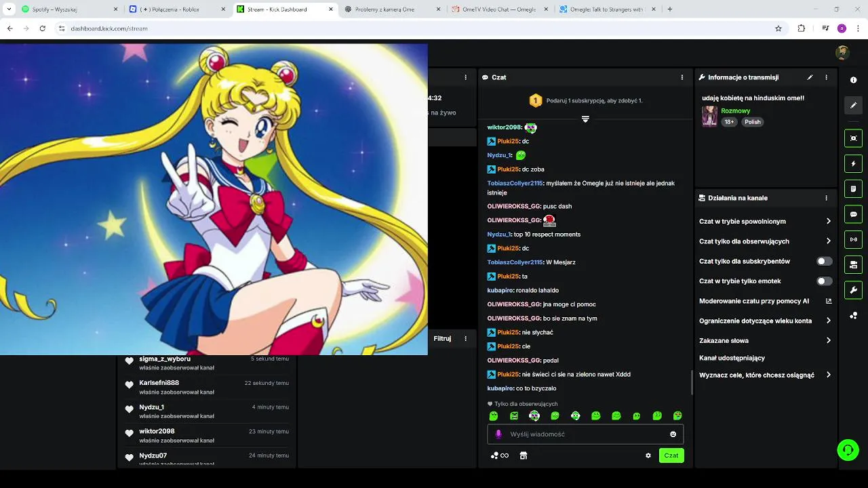Click the Rozmowy category link
The width and height of the screenshot is (868, 488).
(x=735, y=110)
